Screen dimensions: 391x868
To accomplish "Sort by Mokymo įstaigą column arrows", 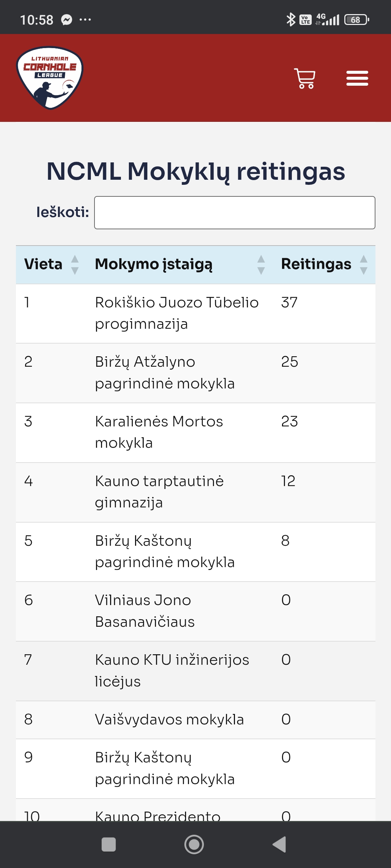I will coord(261,265).
